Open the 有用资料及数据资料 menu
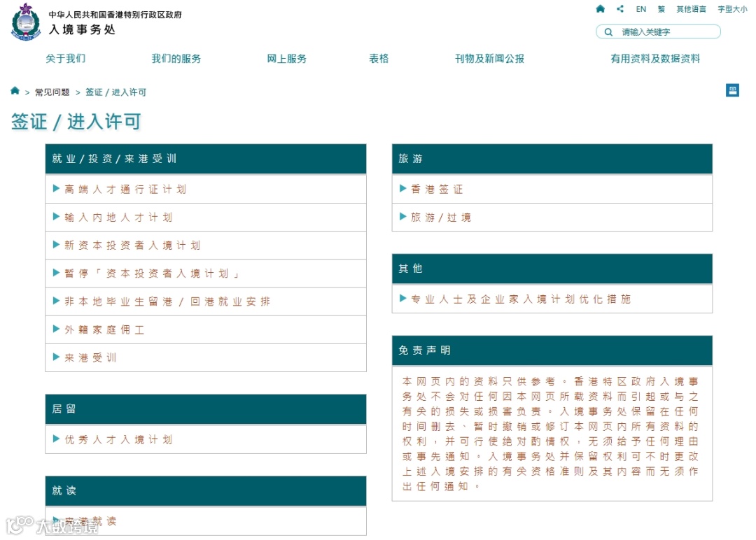This screenshot has width=756, height=540. pyautogui.click(x=654, y=58)
